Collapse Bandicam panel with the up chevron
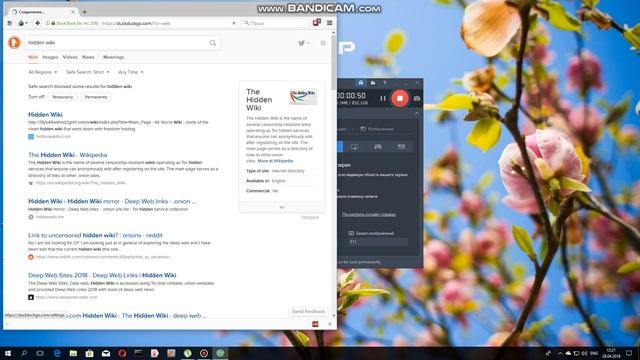The width and height of the screenshot is (640, 360). tap(416, 113)
